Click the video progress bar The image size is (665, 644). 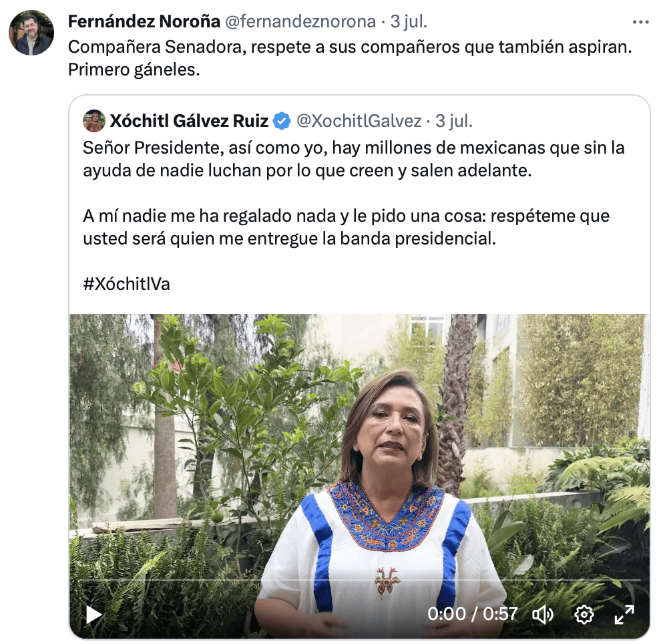359,579
